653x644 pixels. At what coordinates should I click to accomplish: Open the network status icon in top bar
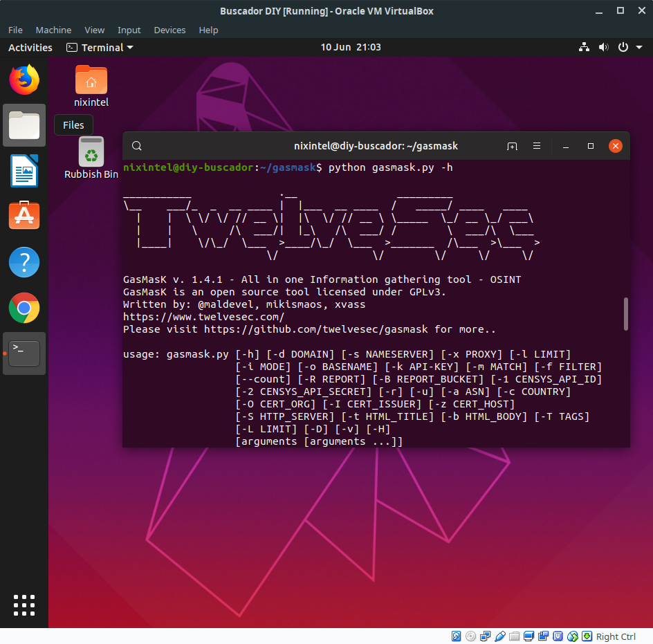tap(584, 47)
